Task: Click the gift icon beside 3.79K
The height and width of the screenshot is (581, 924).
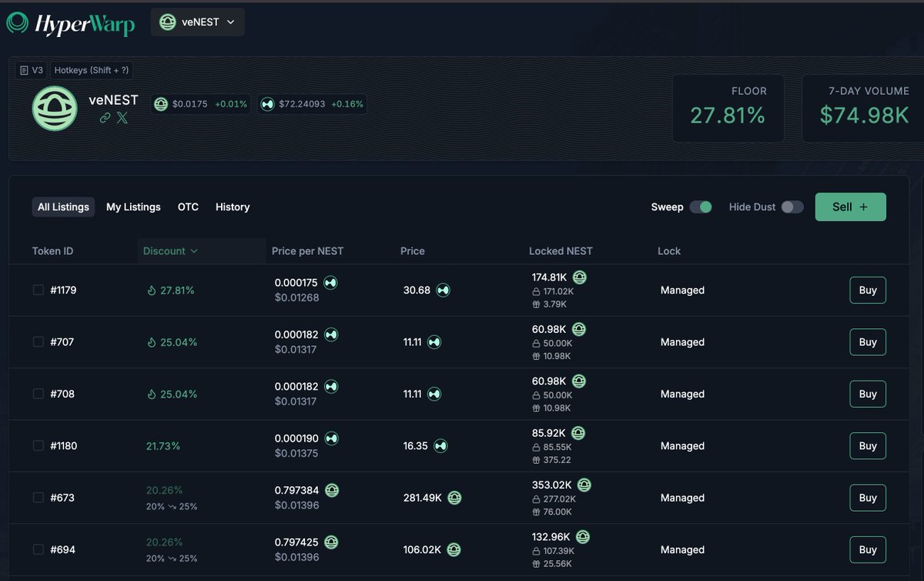Action: [536, 304]
